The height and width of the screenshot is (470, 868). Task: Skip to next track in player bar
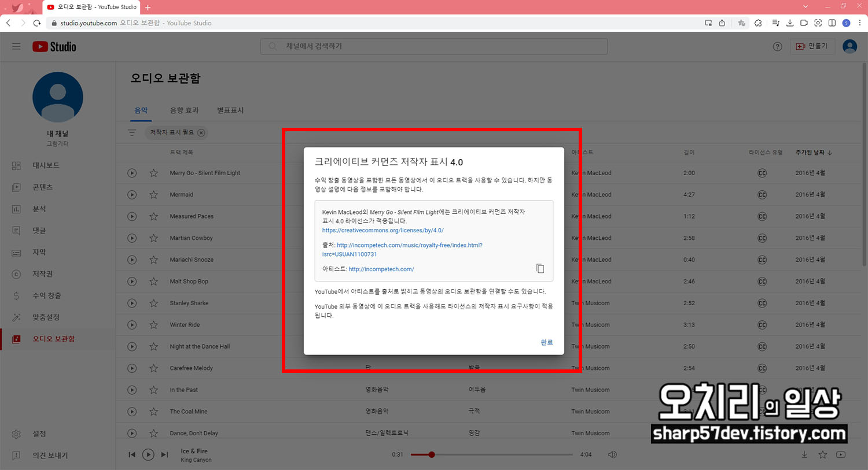[x=164, y=455]
